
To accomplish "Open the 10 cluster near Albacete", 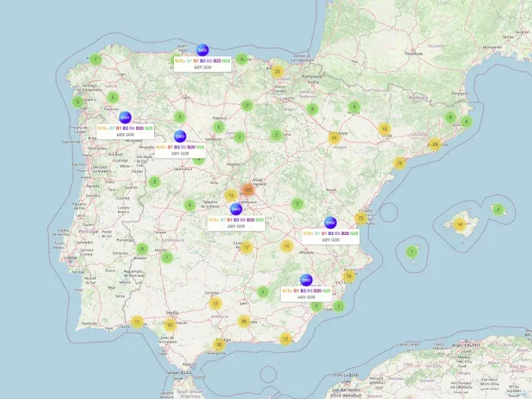I will click(x=286, y=246).
